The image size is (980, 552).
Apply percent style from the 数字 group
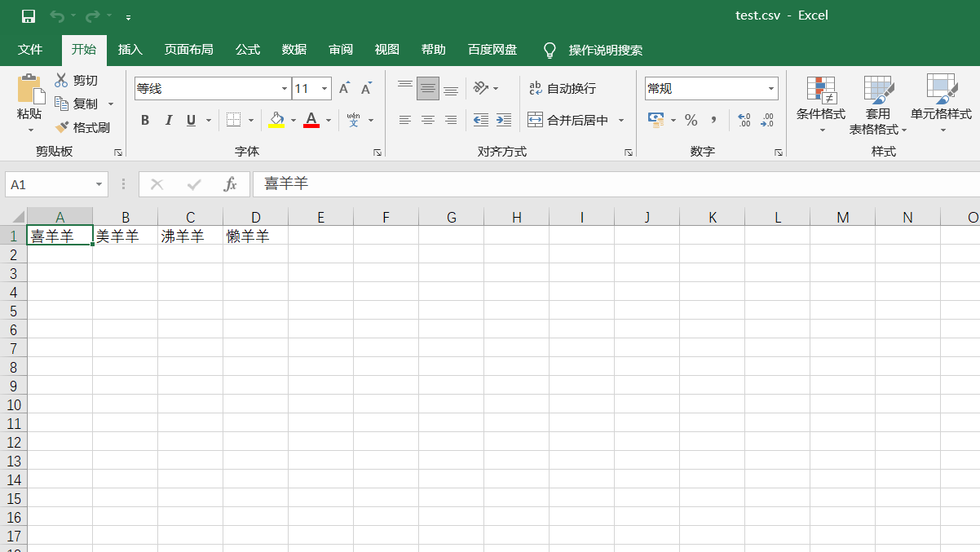(x=691, y=120)
